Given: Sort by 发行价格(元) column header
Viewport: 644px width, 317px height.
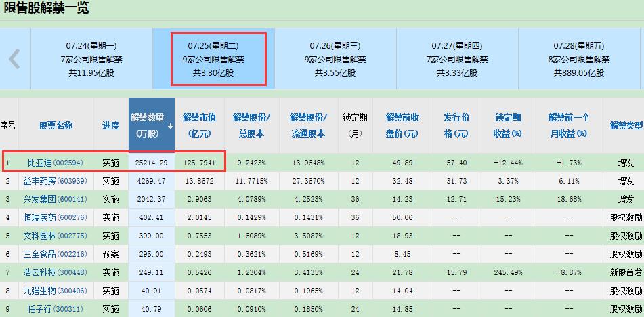Looking at the screenshot, I should click(x=456, y=125).
